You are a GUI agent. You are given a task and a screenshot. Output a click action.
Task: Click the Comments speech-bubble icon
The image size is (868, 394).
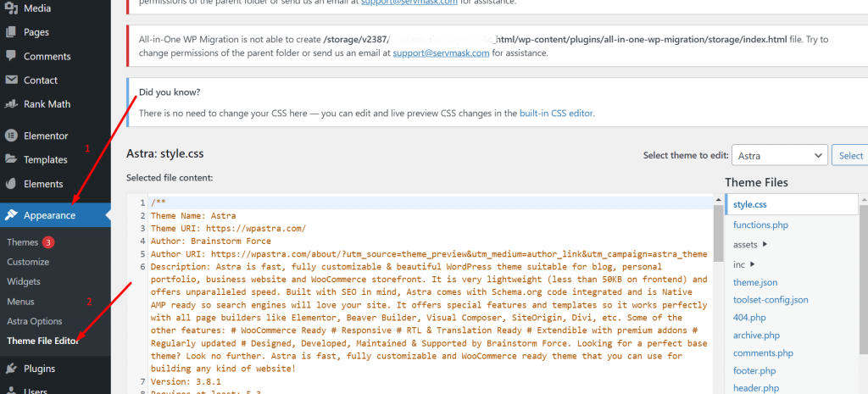click(11, 56)
